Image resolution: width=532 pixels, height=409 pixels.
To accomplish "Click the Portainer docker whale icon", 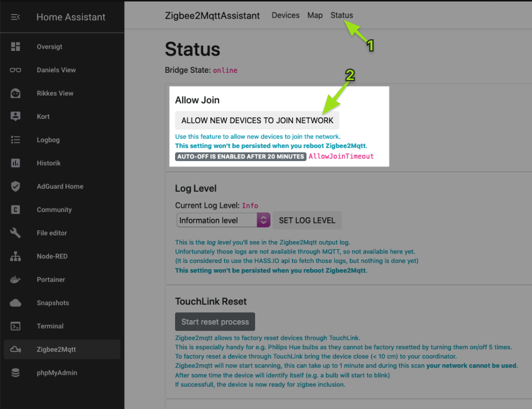I will (15, 280).
